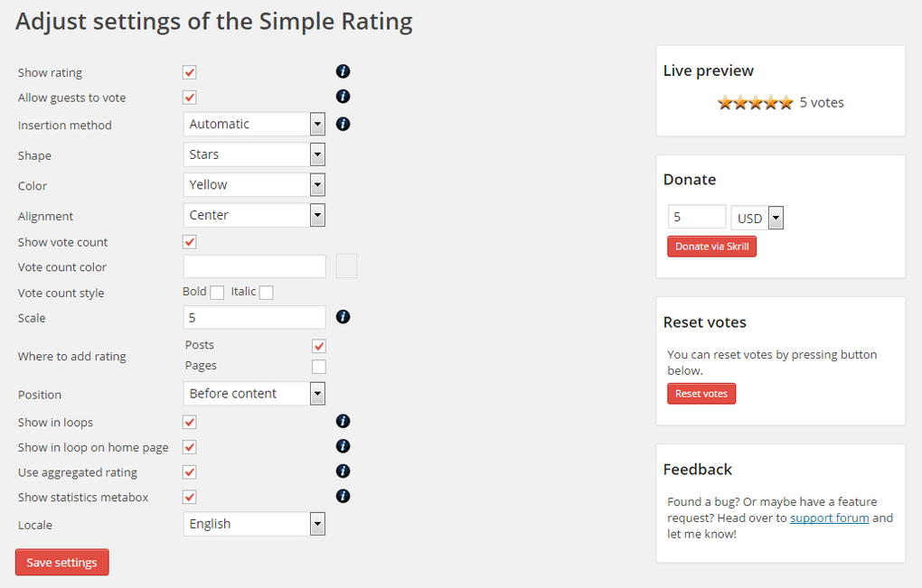The height and width of the screenshot is (588, 922).
Task: Click a star in the Live preview
Action: point(754,102)
